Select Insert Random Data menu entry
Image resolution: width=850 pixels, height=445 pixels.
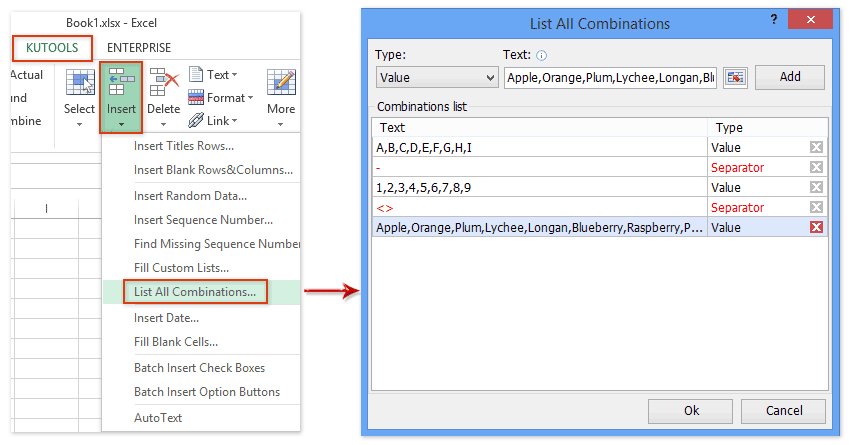coord(190,196)
